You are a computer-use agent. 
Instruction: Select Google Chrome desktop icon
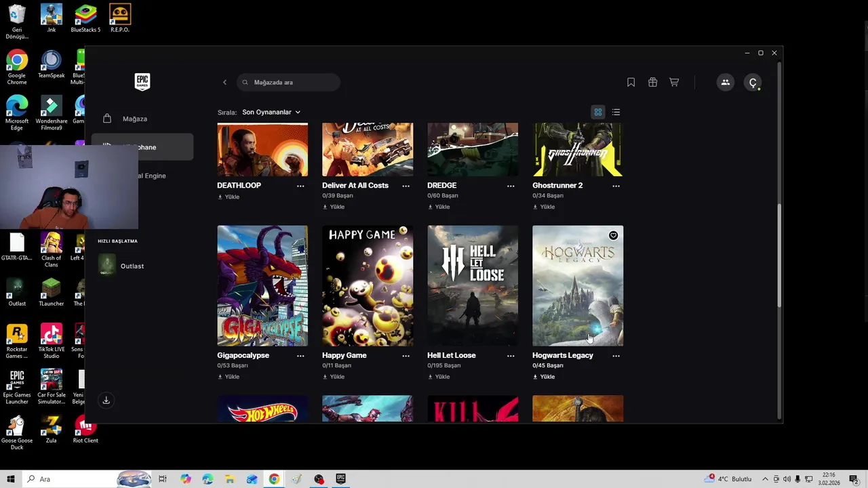(x=17, y=68)
